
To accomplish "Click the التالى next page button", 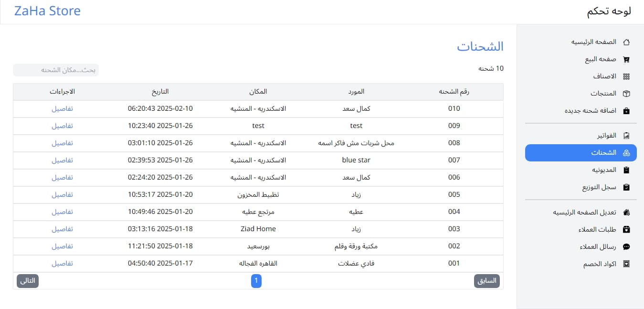I will [x=28, y=281].
